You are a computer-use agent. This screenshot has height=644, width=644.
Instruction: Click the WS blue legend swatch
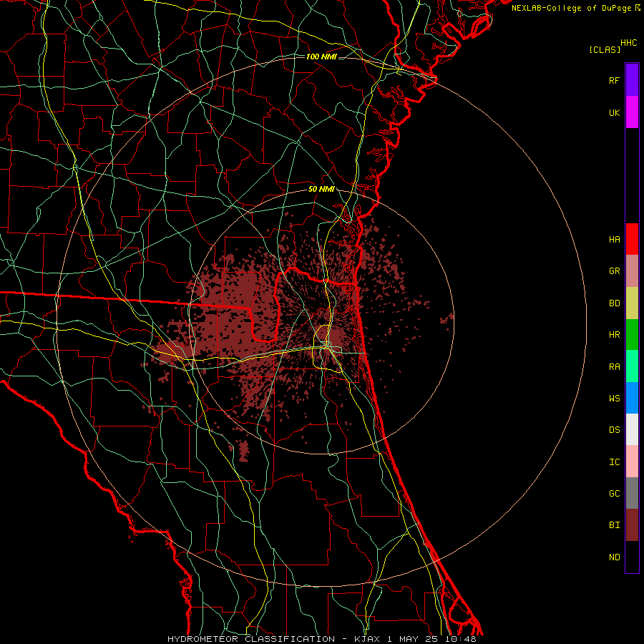point(632,398)
